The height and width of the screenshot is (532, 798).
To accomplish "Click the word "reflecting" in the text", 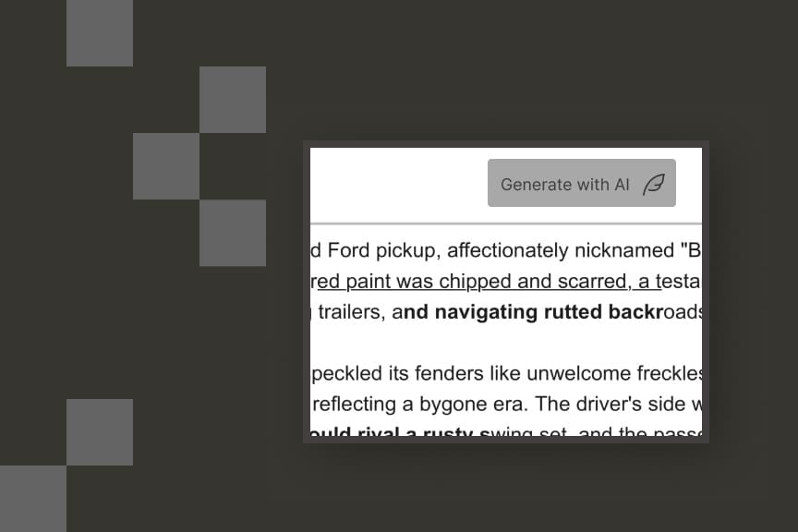I will point(354,405).
